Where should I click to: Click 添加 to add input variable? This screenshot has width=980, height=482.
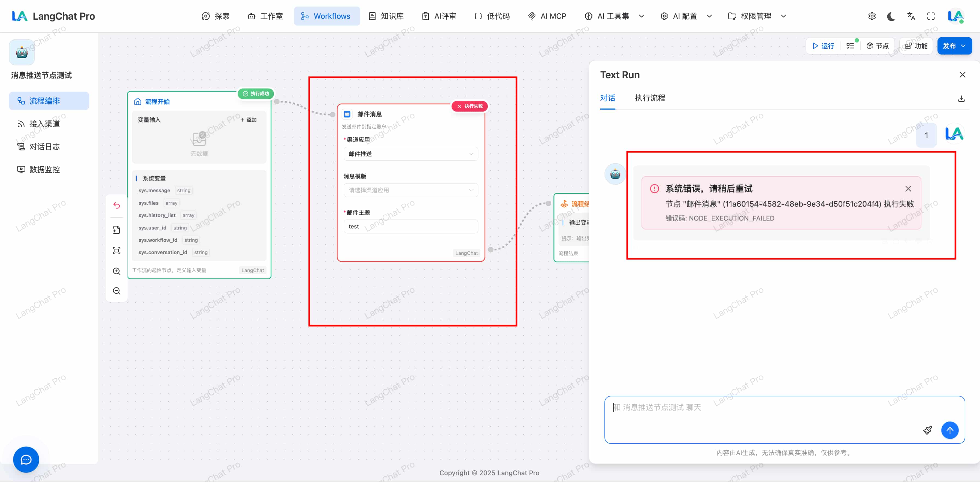(x=249, y=120)
